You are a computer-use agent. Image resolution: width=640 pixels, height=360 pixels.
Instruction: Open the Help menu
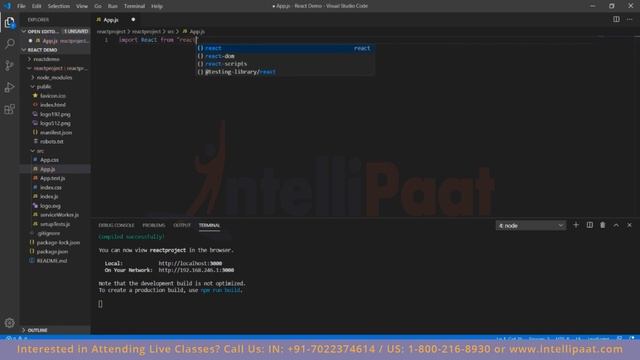coord(157,6)
